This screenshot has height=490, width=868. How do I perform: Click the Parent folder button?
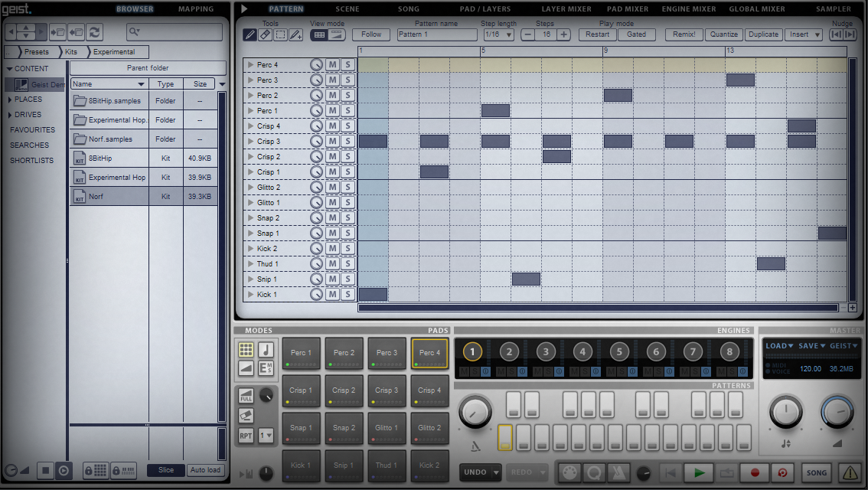(x=148, y=68)
